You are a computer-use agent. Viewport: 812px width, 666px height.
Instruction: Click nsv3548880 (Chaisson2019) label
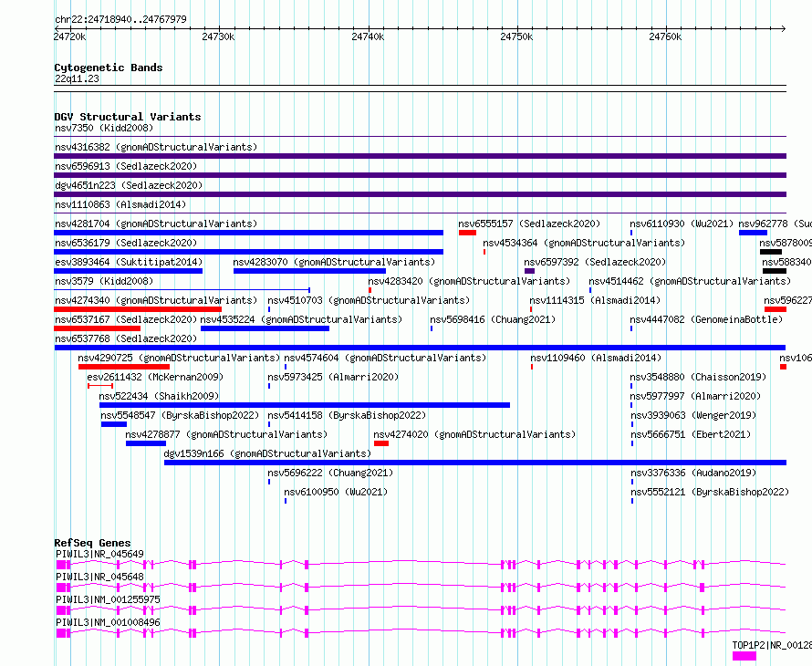point(698,377)
